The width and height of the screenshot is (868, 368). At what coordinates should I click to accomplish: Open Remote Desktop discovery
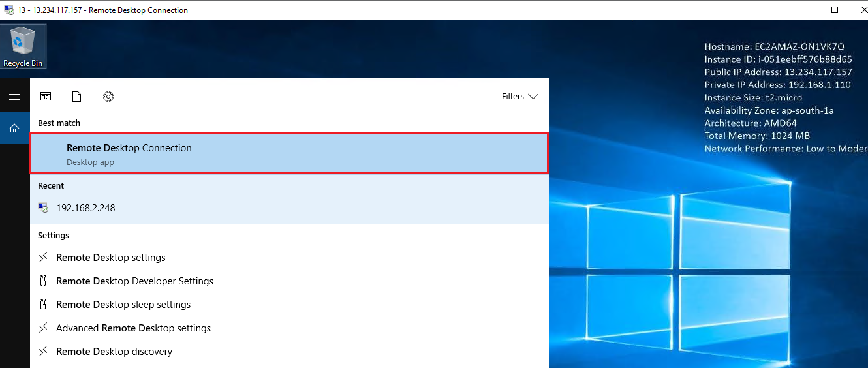pos(289,352)
